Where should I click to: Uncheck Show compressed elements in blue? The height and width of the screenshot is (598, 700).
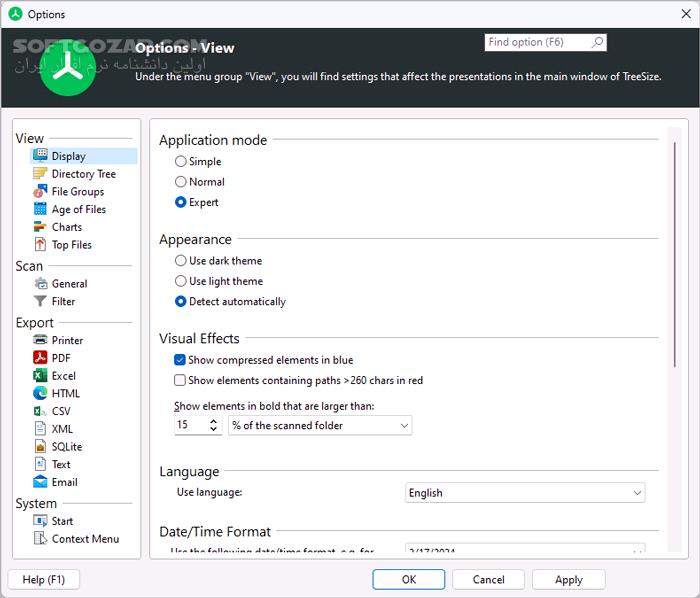[x=179, y=360]
